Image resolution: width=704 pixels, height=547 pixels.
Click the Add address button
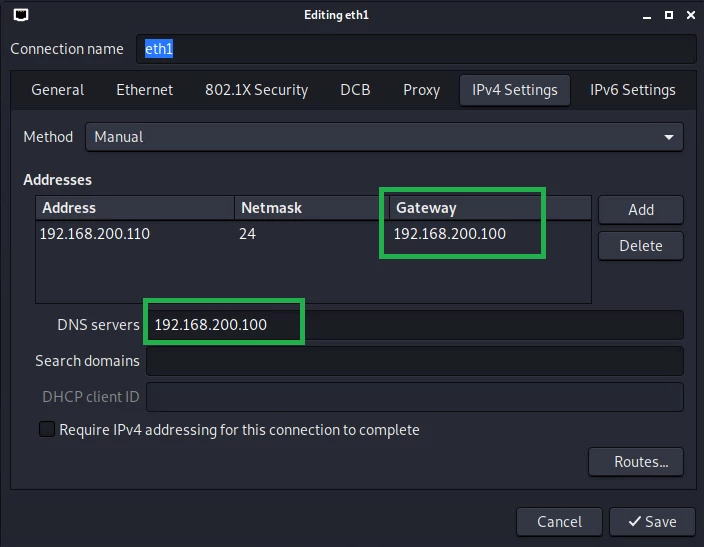[641, 210]
